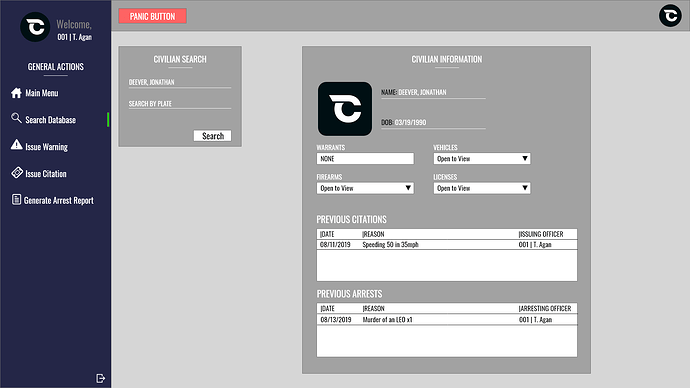The height and width of the screenshot is (388, 690).
Task: Click the arrest date 08/13/2019
Action: 336,320
